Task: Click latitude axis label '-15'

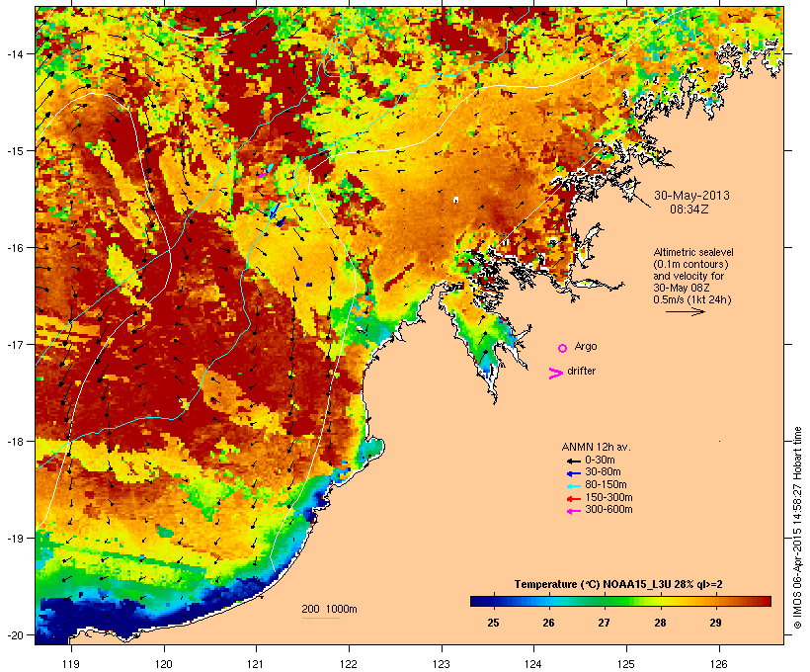Action: tap(14, 151)
